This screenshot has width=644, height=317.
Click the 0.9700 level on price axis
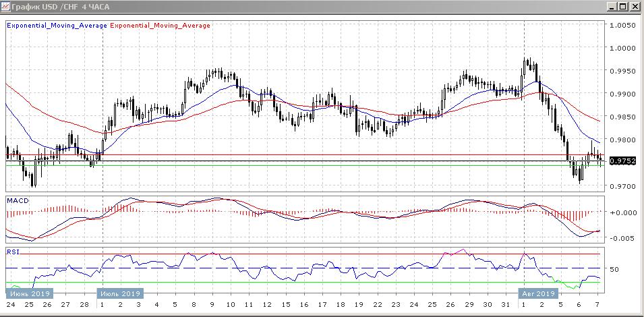coord(622,185)
